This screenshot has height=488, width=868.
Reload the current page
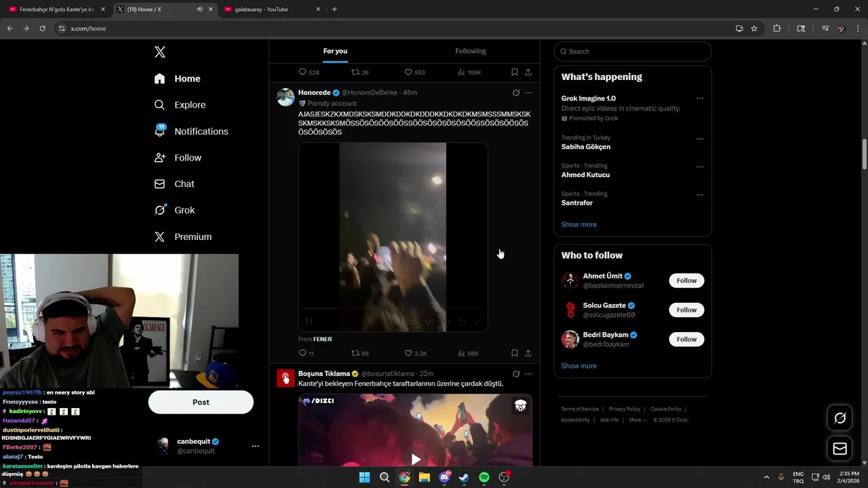[42, 28]
